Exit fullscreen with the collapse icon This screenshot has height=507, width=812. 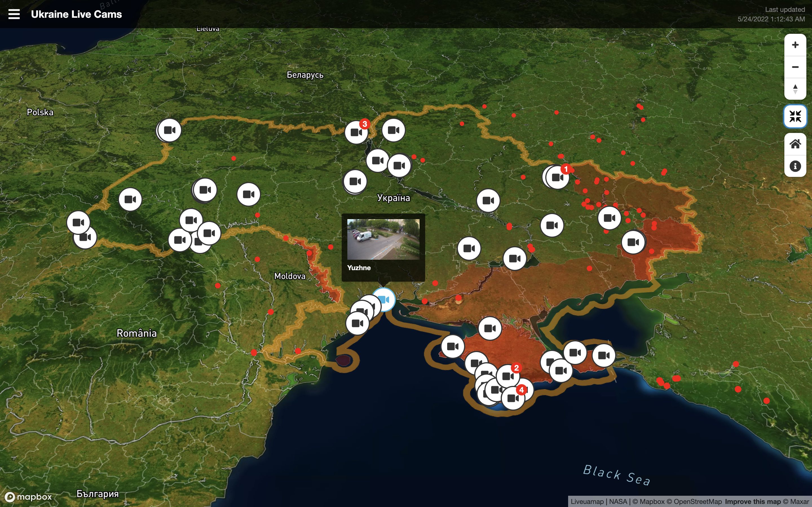pyautogui.click(x=796, y=116)
